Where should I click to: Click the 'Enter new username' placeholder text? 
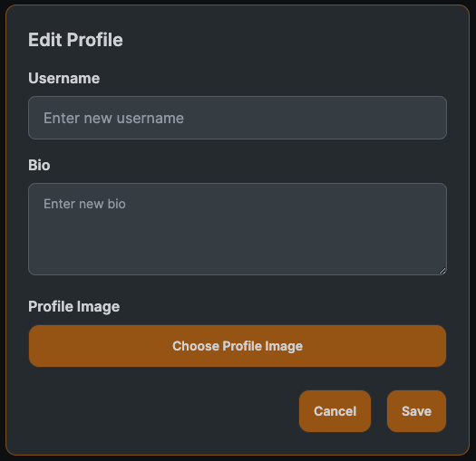pyautogui.click(x=114, y=118)
